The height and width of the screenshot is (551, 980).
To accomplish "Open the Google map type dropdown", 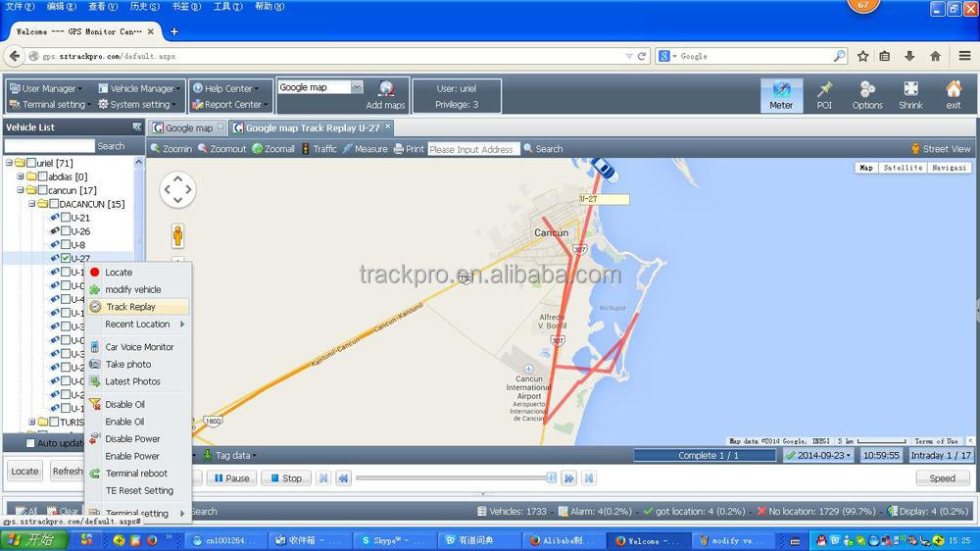I will (x=357, y=87).
